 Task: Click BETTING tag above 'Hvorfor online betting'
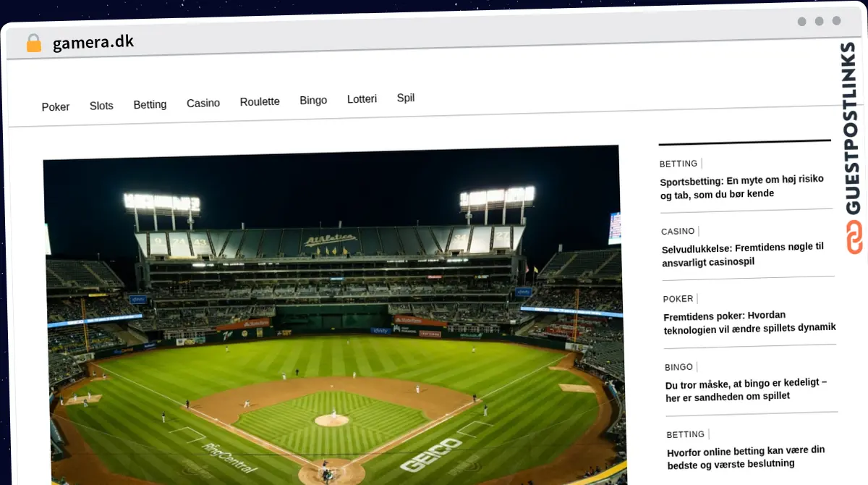[x=685, y=434]
